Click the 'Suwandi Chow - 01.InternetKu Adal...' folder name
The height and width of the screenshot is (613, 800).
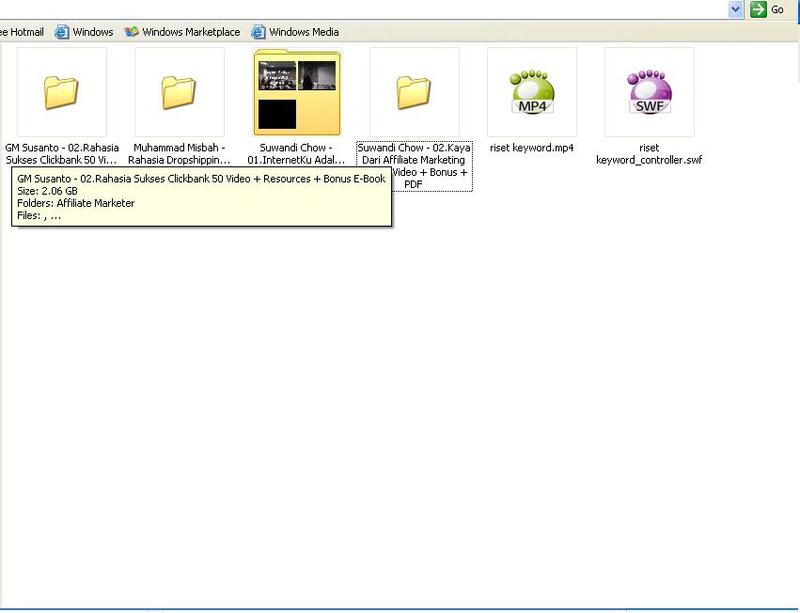pos(296,154)
